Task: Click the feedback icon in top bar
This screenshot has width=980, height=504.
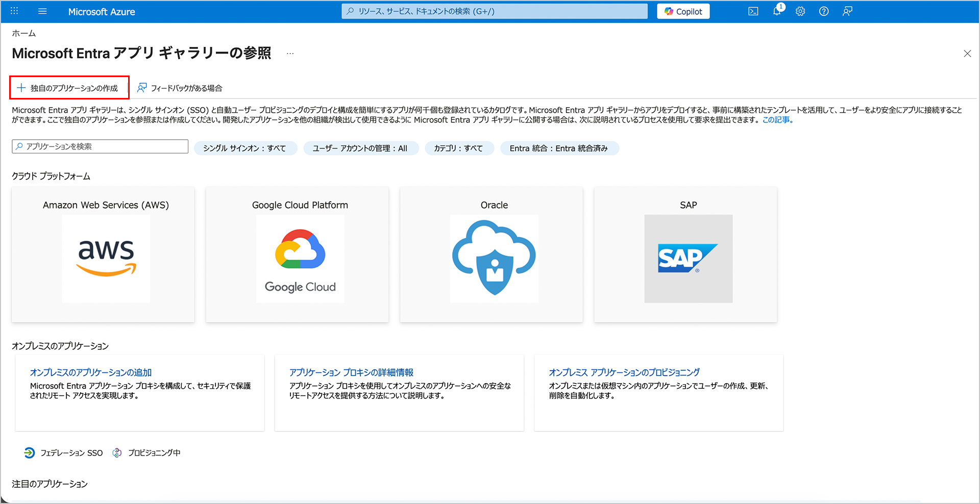Action: point(847,11)
